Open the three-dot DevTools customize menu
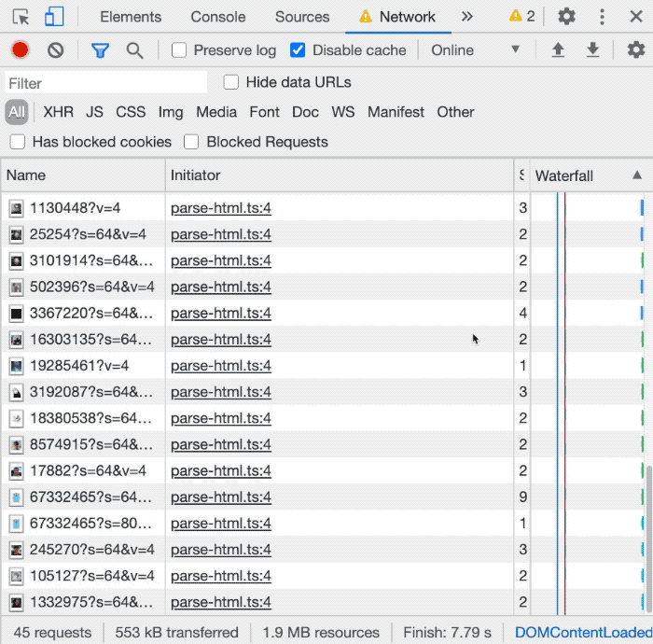653x644 pixels. [x=602, y=17]
